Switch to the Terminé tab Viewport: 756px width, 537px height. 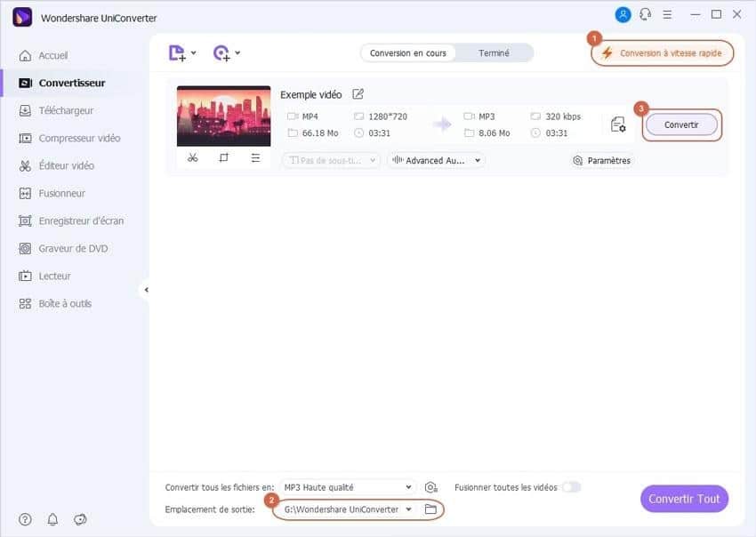[x=494, y=53]
